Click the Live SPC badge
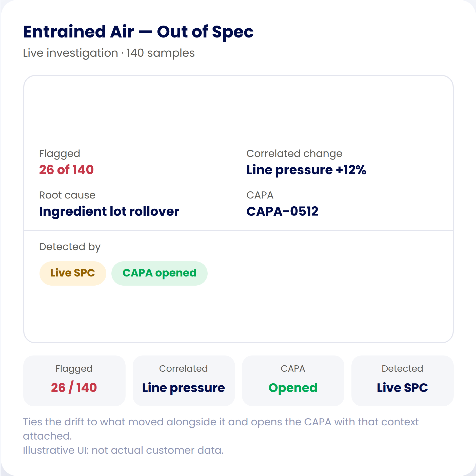Screen dimensions: 476x476 click(73, 273)
